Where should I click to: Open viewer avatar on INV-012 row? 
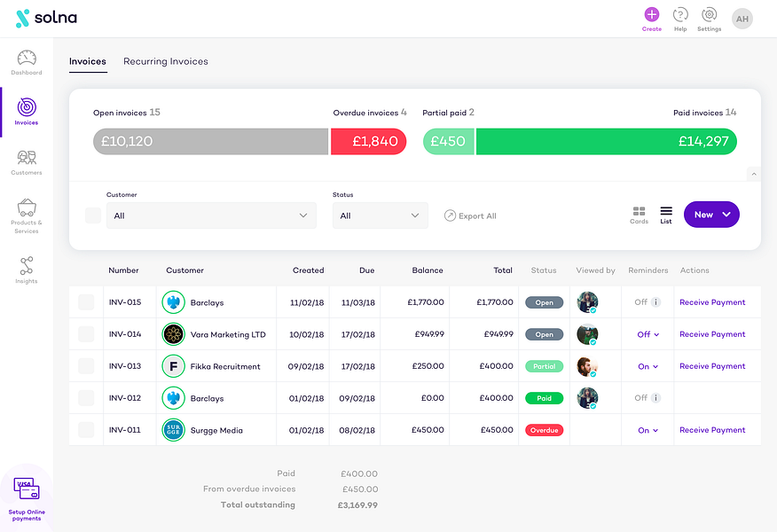tap(587, 398)
